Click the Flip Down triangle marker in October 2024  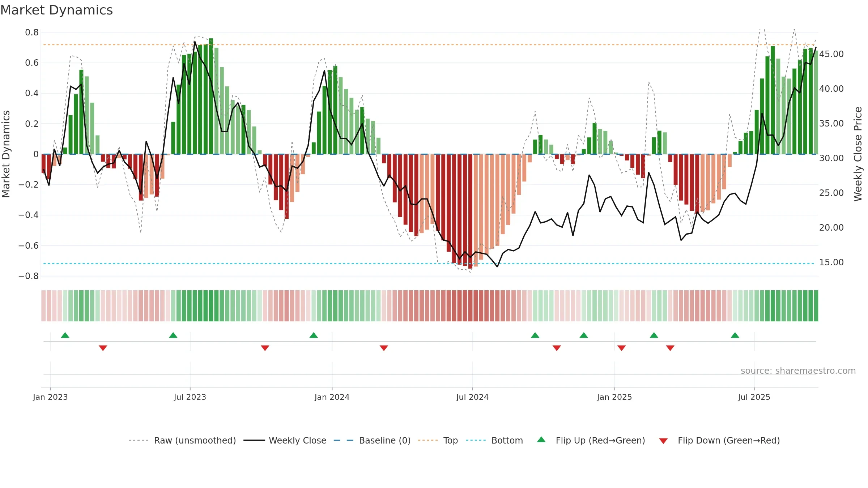point(557,348)
